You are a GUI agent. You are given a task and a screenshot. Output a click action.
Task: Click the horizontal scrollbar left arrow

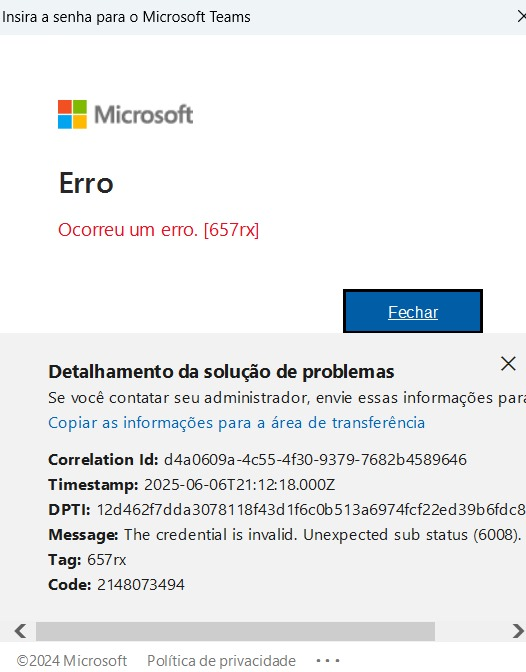20,631
